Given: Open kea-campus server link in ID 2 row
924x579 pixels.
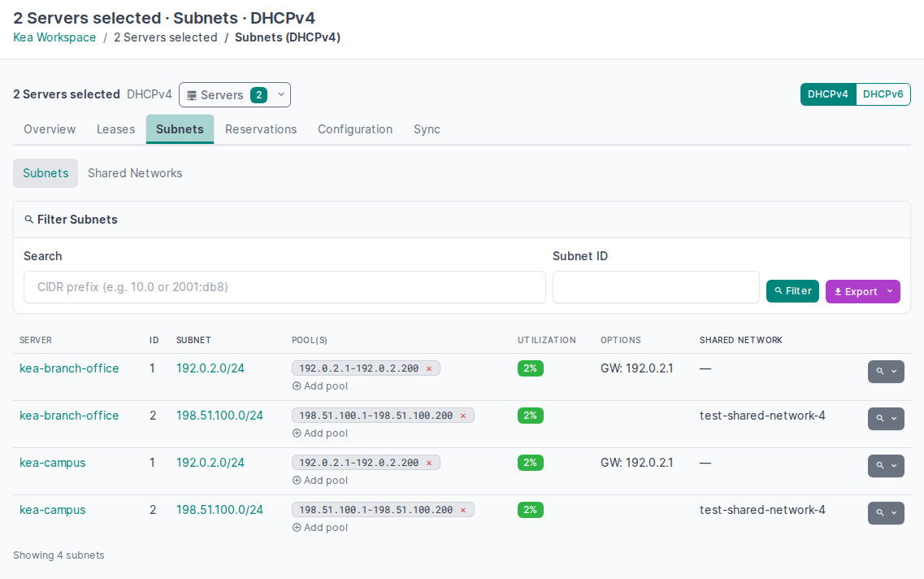Looking at the screenshot, I should click(x=53, y=510).
